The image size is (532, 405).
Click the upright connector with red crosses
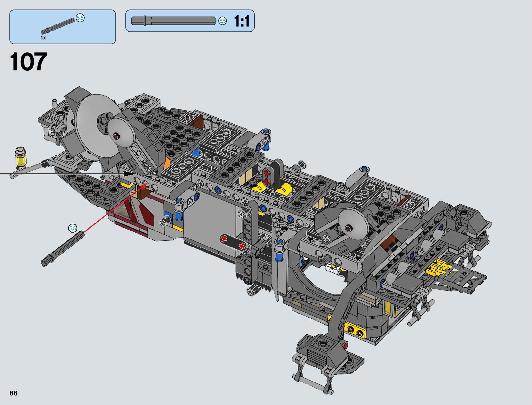[267, 177]
